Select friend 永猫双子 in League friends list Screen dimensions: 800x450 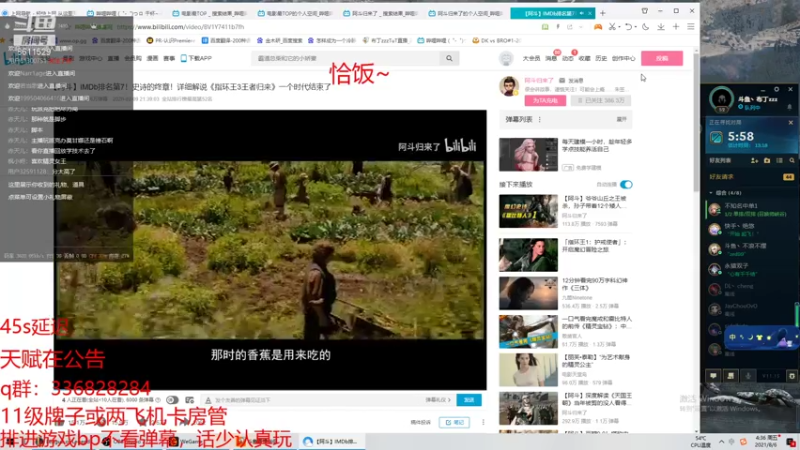pyautogui.click(x=751, y=269)
